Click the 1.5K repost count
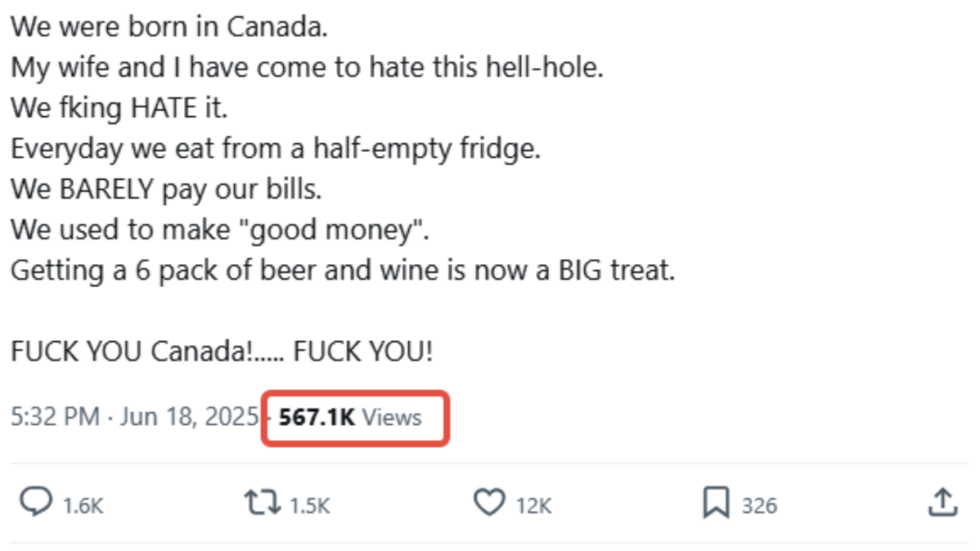Image resolution: width=980 pixels, height=551 pixels. coord(310,506)
